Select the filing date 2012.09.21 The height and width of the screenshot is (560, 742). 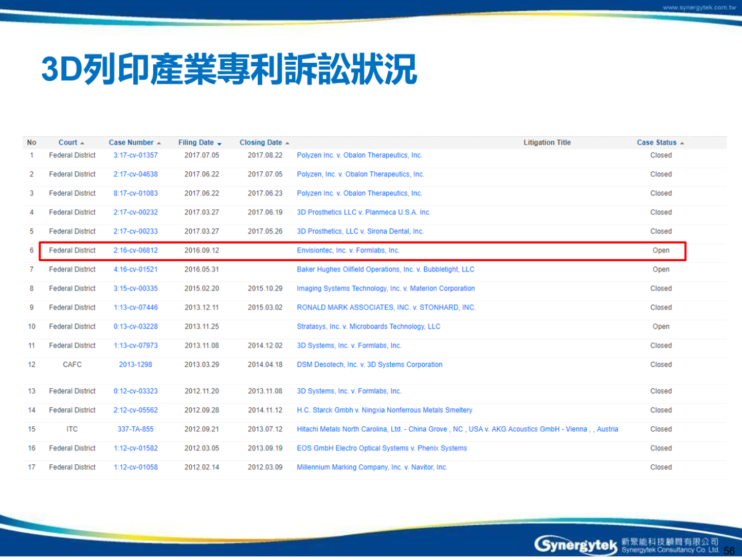pyautogui.click(x=202, y=429)
